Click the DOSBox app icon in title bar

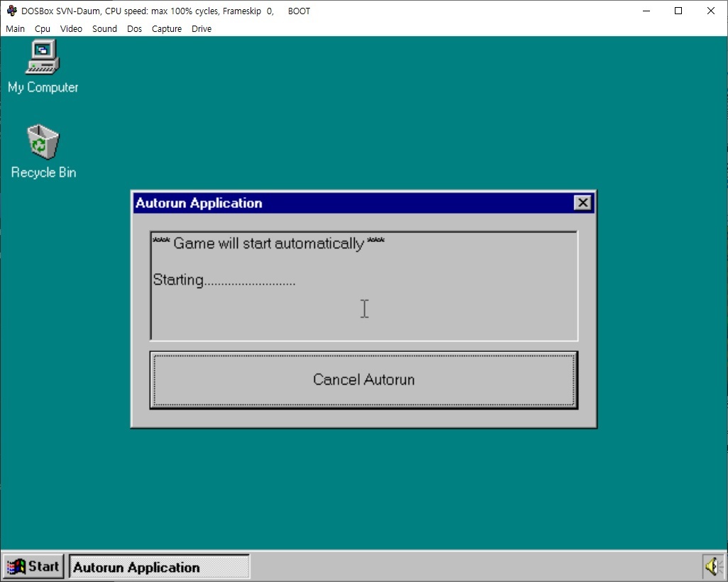click(x=11, y=11)
